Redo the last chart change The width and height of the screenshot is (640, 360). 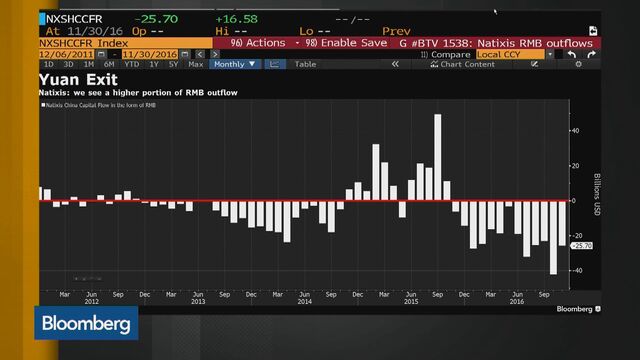pos(591,54)
